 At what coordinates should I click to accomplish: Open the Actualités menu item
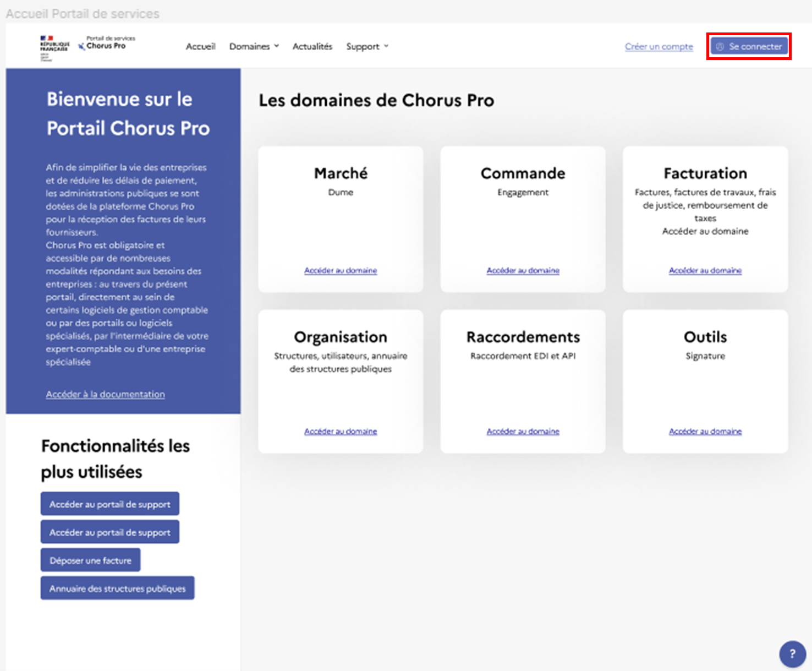tap(312, 46)
